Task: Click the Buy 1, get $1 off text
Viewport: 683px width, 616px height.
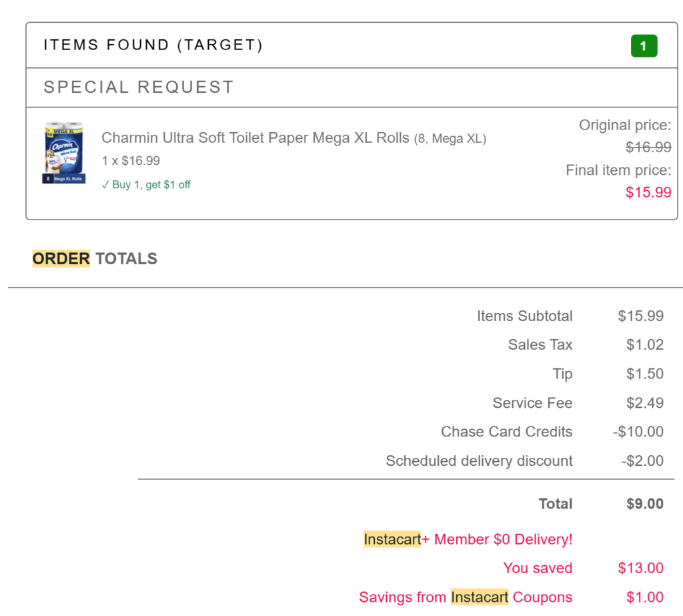Action: click(x=151, y=185)
